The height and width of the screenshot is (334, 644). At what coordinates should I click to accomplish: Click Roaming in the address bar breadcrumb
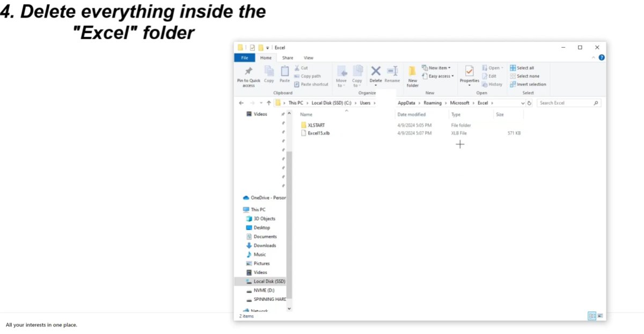pos(434,103)
